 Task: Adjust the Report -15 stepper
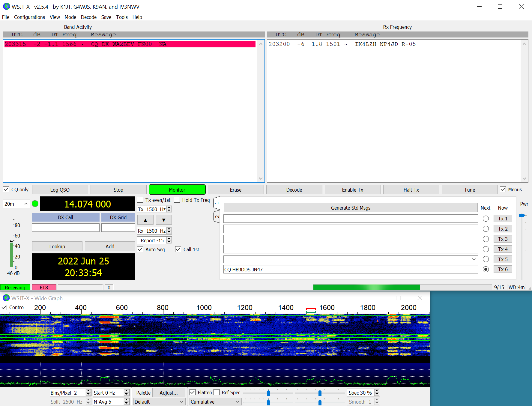click(169, 240)
